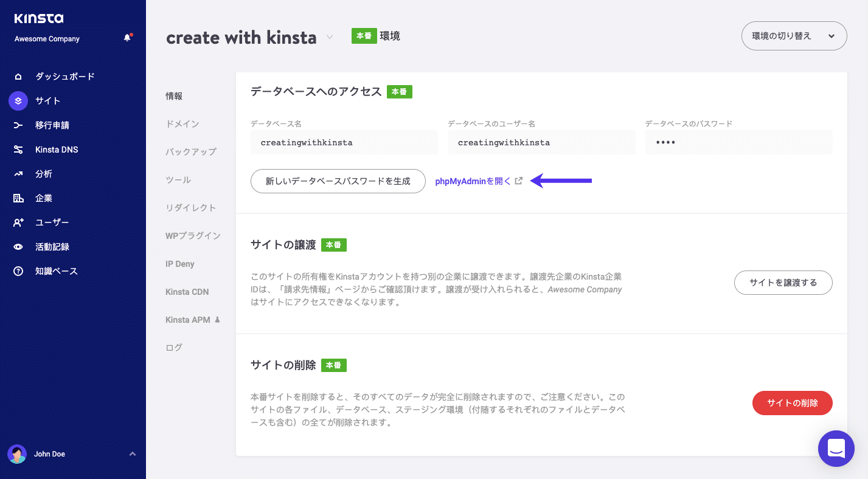Open ユーザー with the add-user icon

click(x=18, y=222)
